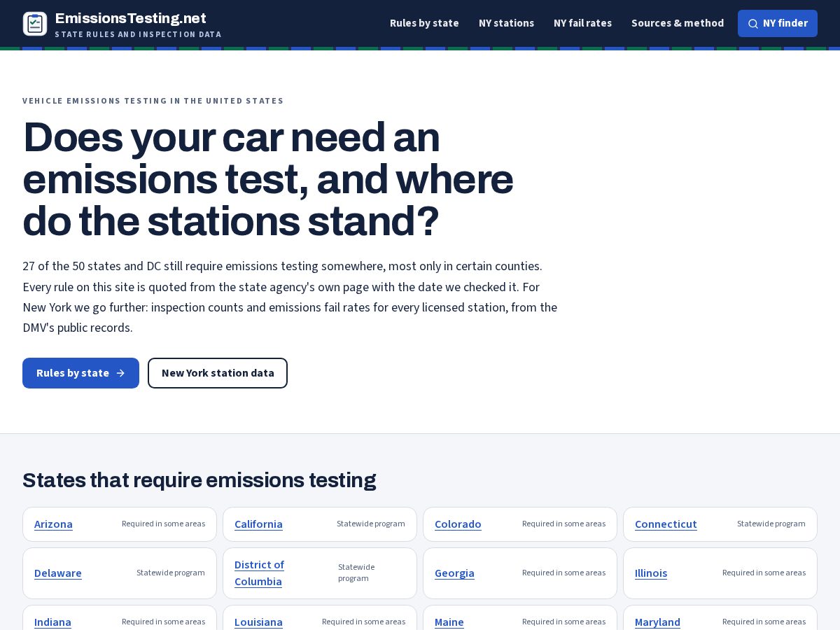Viewport: 840px width, 630px height.
Task: Click the New York station data button
Action: [x=218, y=373]
